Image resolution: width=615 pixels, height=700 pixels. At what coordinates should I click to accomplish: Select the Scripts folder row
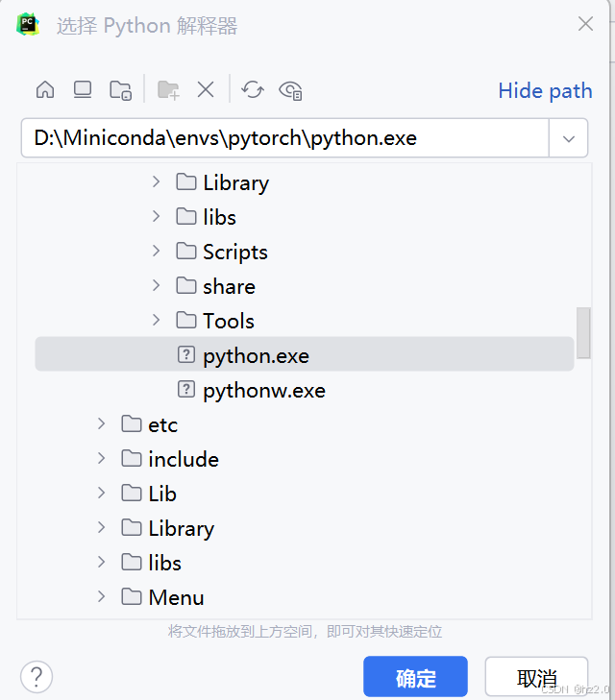pos(305,252)
